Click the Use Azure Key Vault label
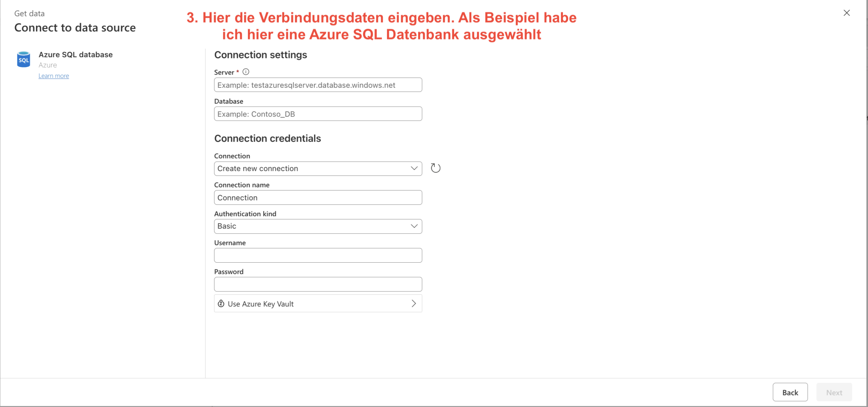The height and width of the screenshot is (407, 868). (260, 304)
